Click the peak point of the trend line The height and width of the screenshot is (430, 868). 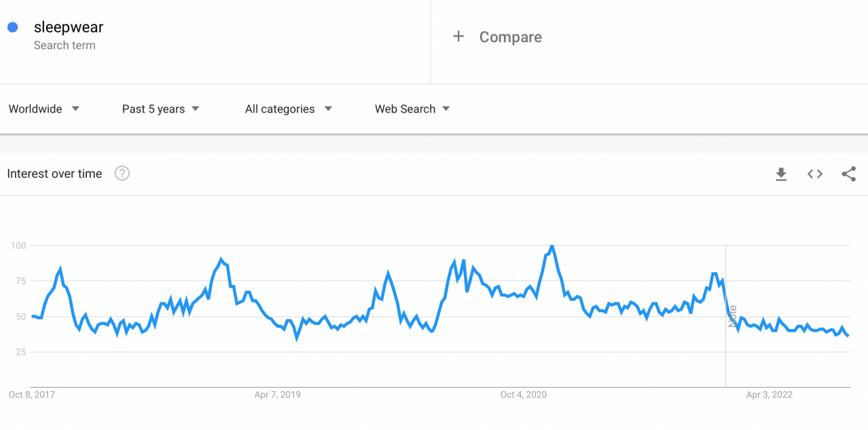click(551, 246)
